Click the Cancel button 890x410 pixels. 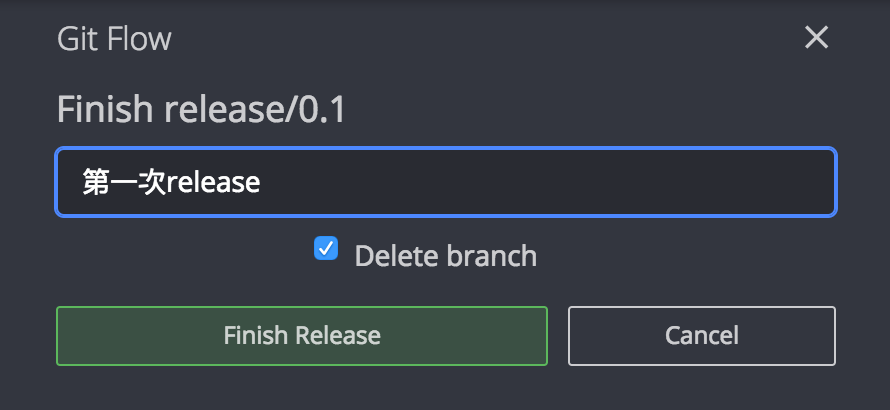(702, 336)
